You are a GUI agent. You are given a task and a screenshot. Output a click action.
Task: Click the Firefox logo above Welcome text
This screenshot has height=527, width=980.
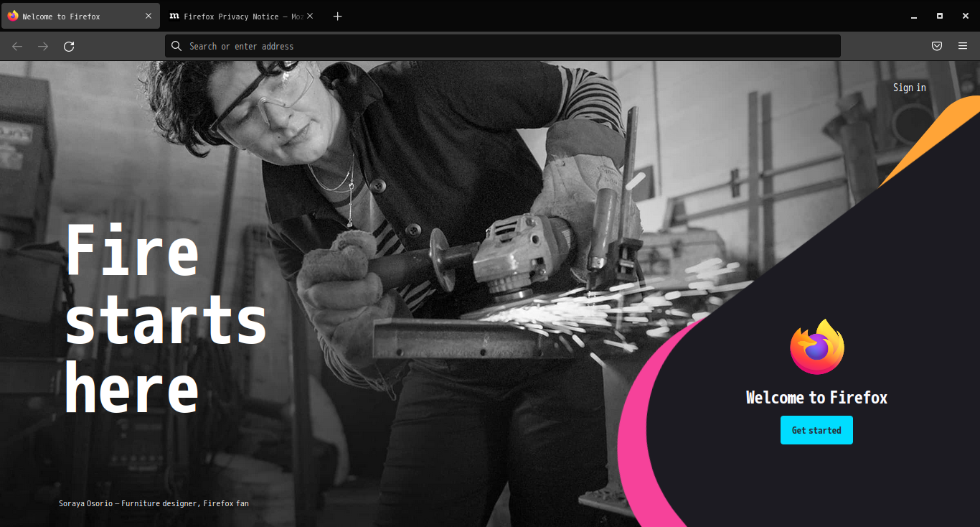click(x=817, y=347)
